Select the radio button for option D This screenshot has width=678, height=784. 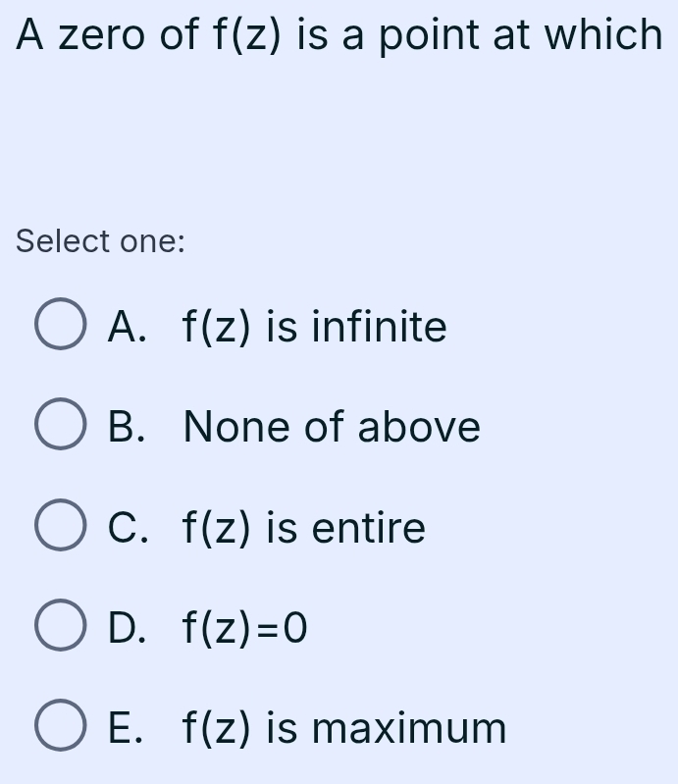click(63, 628)
